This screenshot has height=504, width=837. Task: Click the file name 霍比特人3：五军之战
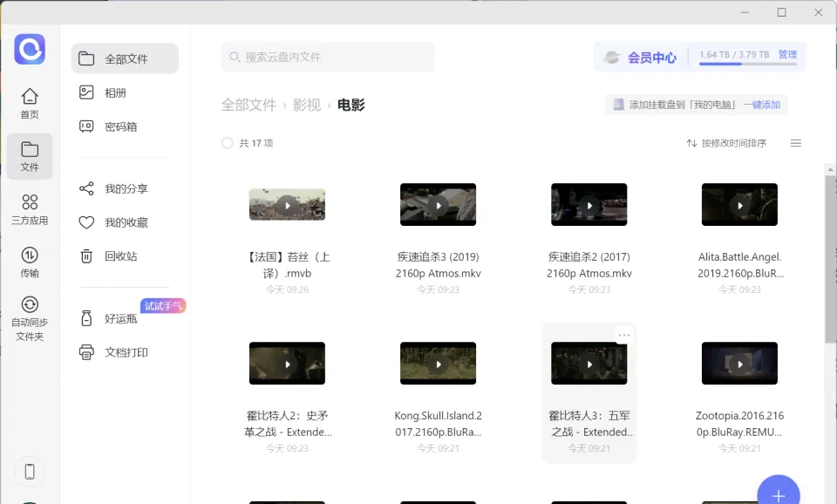click(x=590, y=424)
